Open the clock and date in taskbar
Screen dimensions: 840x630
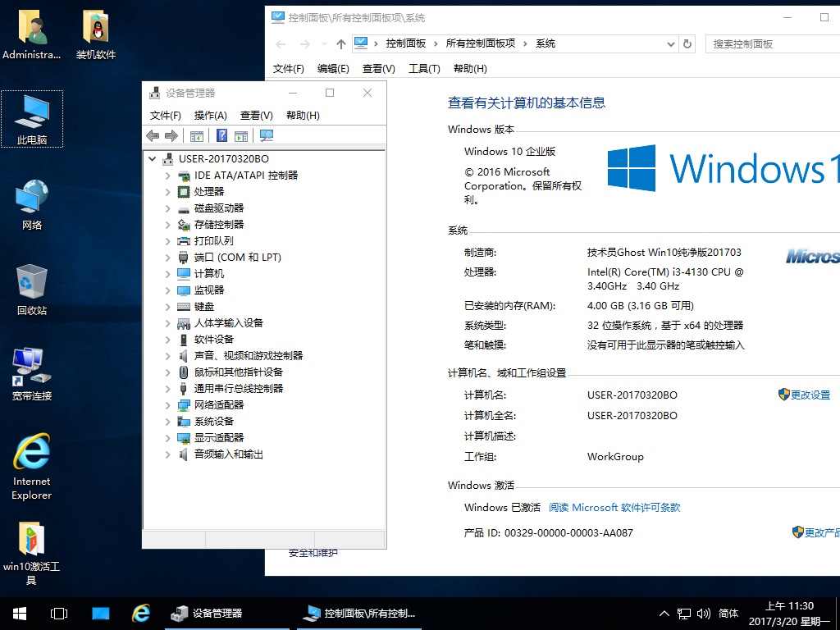click(x=789, y=614)
